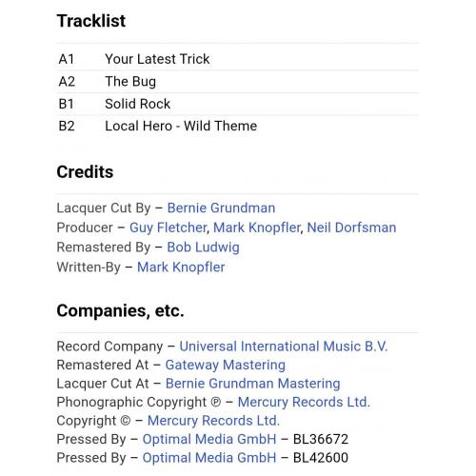Open Neil Dorfsman producer link
This screenshot has height=476, width=476.
click(x=351, y=228)
